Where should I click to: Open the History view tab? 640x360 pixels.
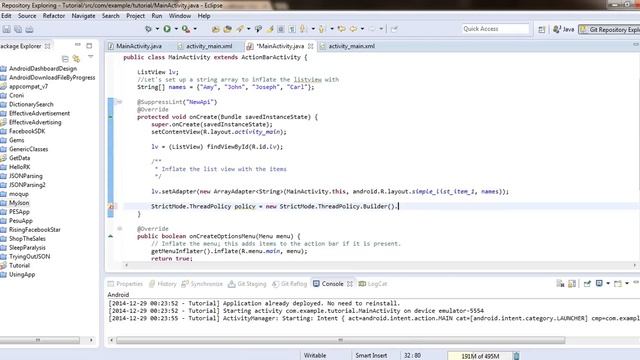[162, 284]
